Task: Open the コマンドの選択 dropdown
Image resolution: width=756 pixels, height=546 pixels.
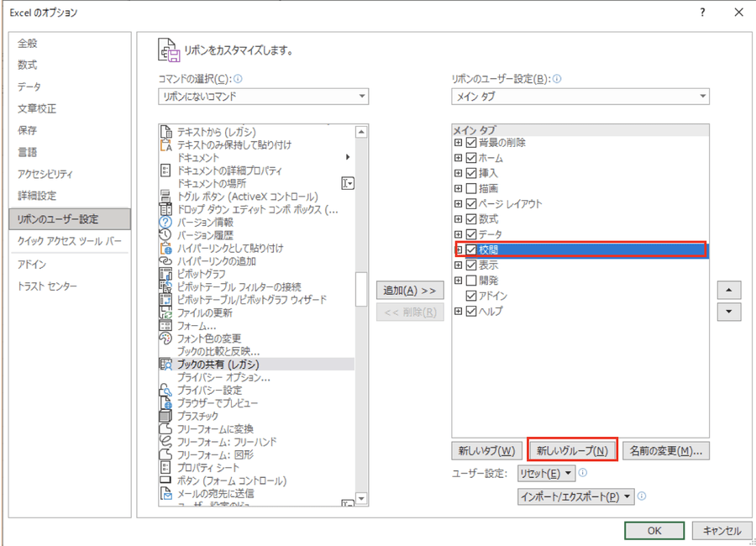Action: [x=263, y=97]
